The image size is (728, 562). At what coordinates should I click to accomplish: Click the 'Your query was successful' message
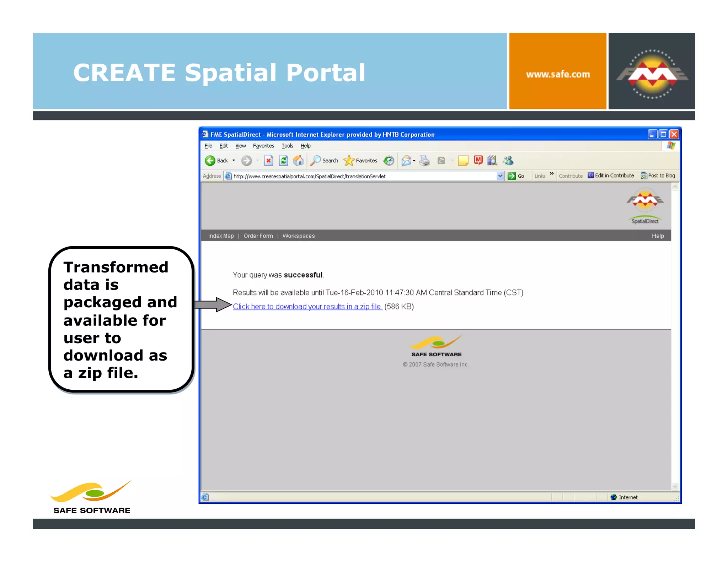click(x=278, y=275)
